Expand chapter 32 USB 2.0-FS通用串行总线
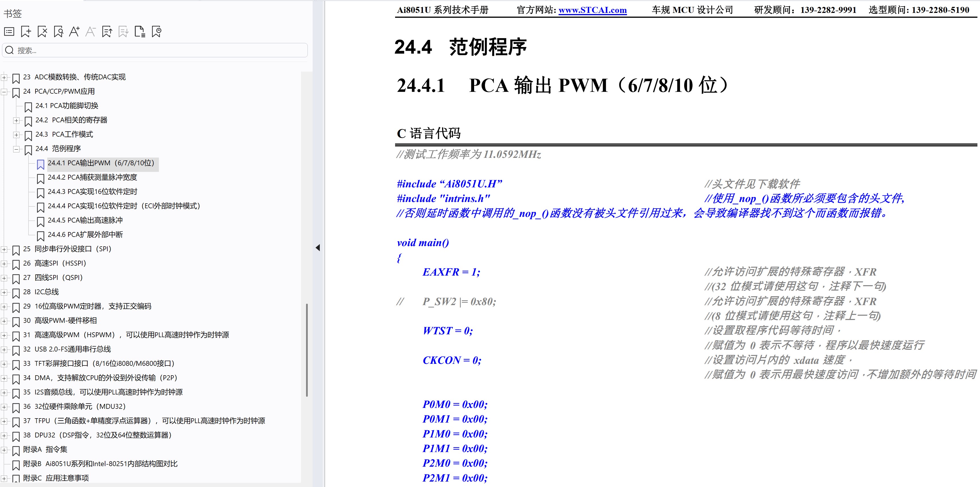The height and width of the screenshot is (487, 980). pos(4,349)
